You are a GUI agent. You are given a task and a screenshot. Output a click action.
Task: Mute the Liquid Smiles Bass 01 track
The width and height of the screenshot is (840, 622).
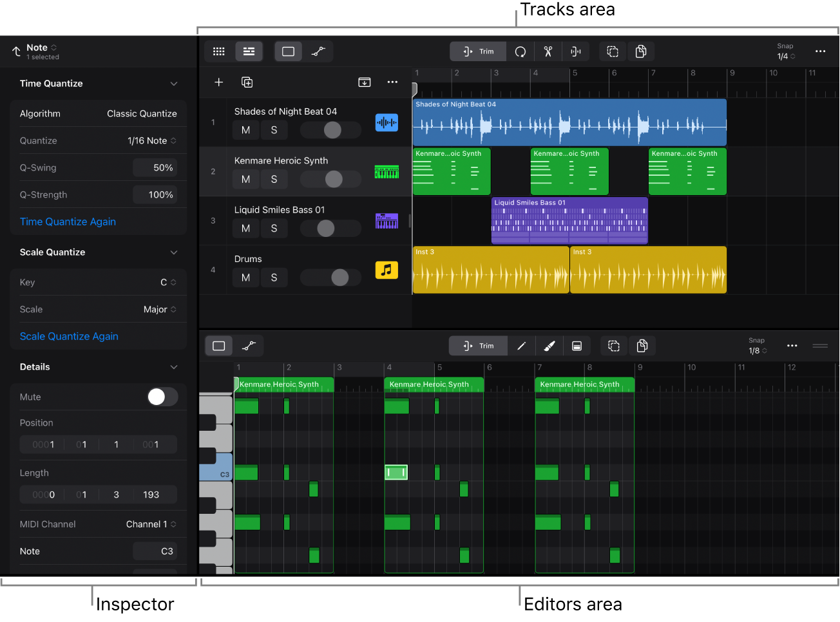pyautogui.click(x=245, y=228)
